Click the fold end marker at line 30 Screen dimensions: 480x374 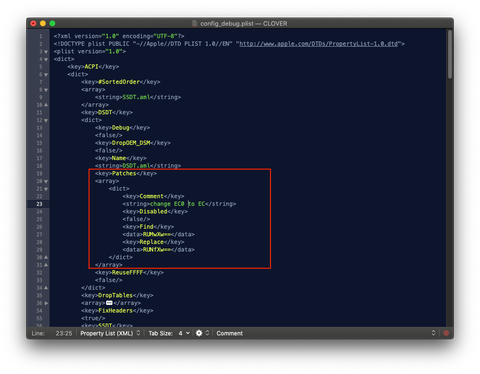pos(46,257)
